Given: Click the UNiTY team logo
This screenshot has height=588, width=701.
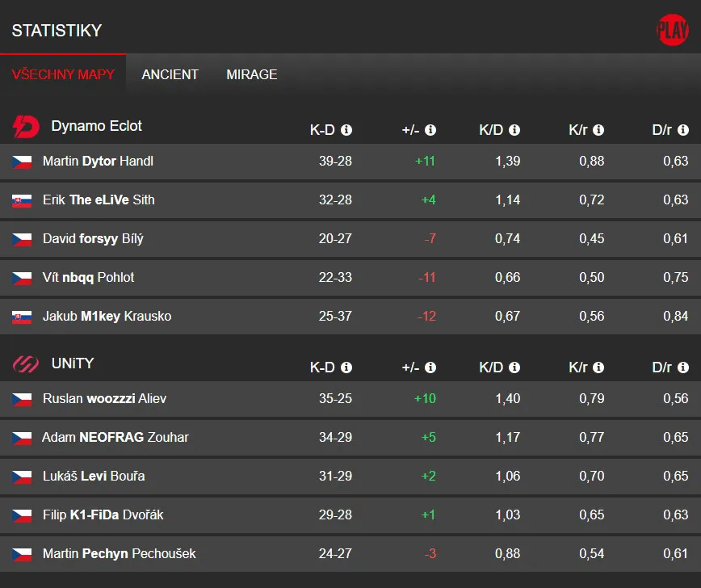Looking at the screenshot, I should [x=26, y=364].
